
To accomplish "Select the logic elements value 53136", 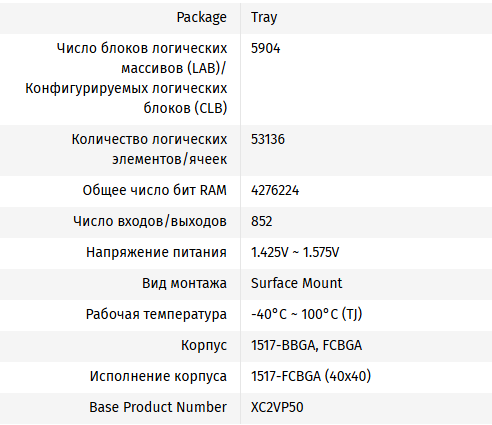I will pos(268,139).
